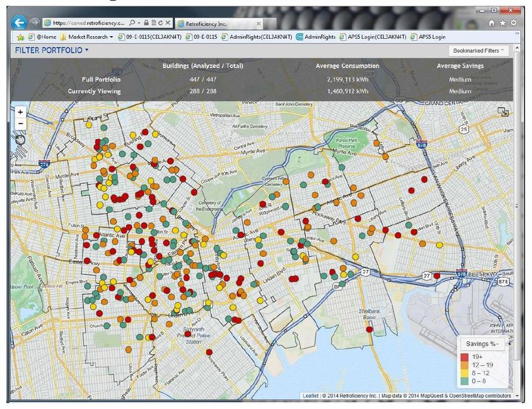
Task: Click the Medium savings value for Full Portfolio
Action: pos(460,80)
